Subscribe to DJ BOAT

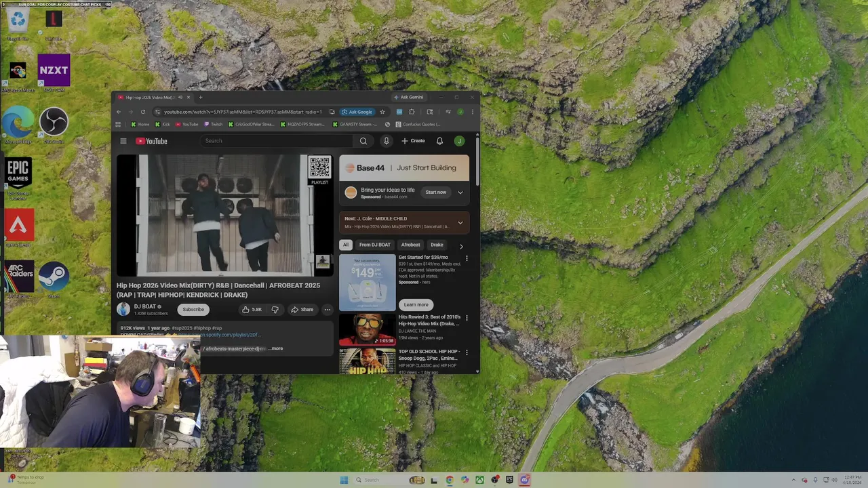point(193,310)
